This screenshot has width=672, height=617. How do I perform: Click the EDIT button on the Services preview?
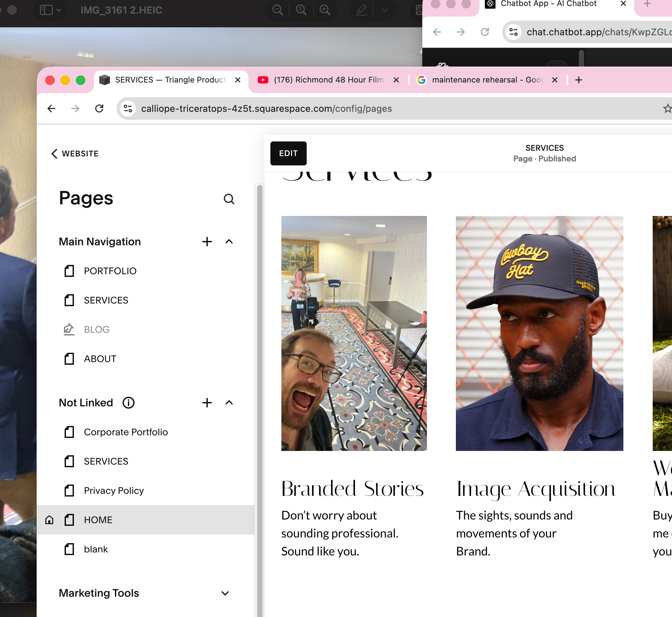(x=288, y=153)
